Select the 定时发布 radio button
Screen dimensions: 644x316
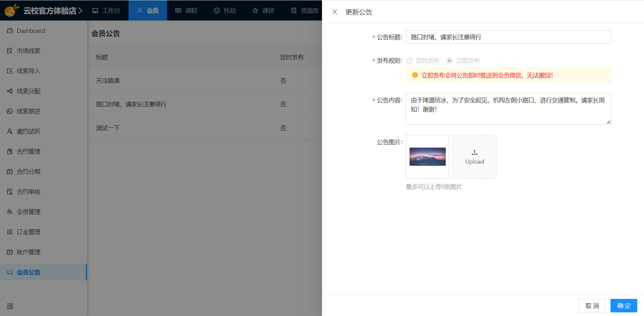pyautogui.click(x=409, y=61)
